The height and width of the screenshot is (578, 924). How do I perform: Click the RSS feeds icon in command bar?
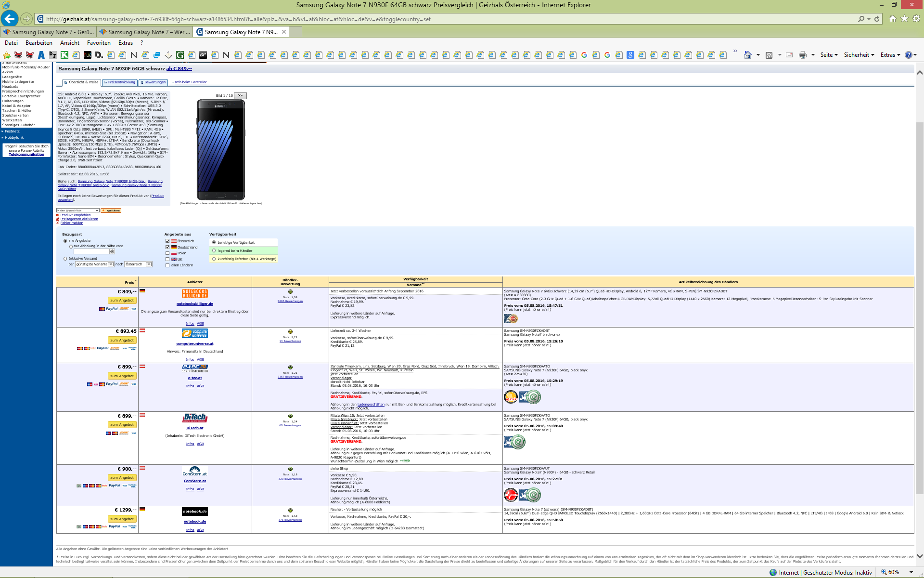(x=769, y=55)
